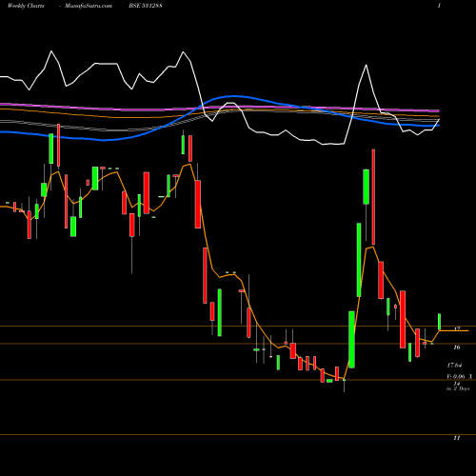The image size is (476, 476).
Task: Click the 'in 2 Days' text
Action: 458,388
